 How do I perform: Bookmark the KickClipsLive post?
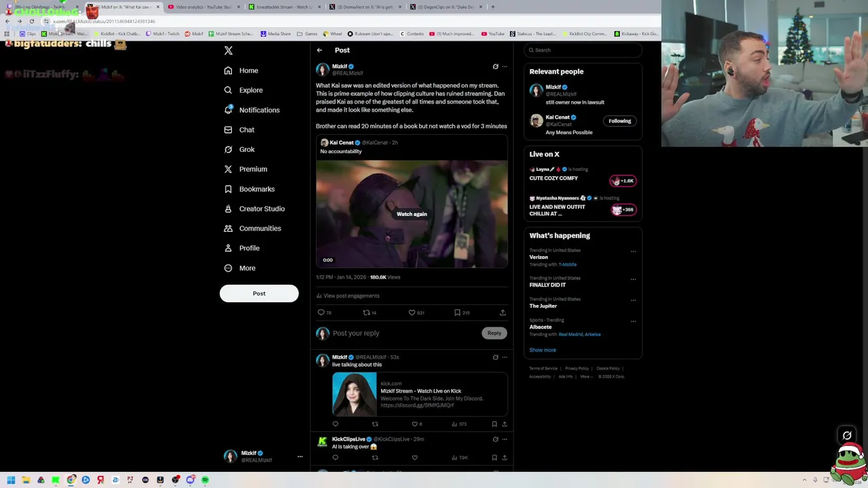494,457
